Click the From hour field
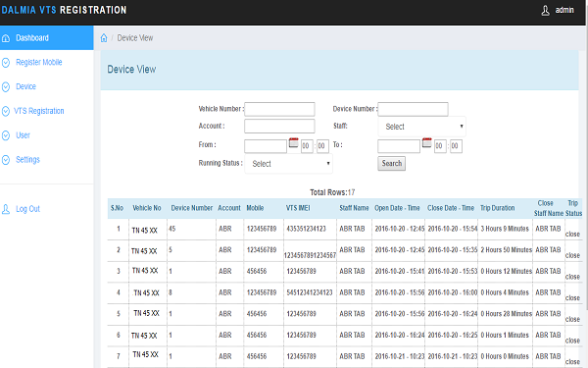 [x=307, y=146]
